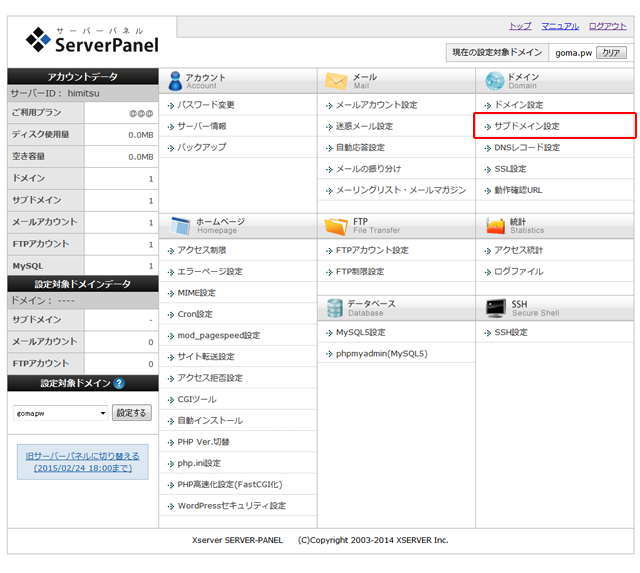640x573 pixels.
Task: Click the SSH terminal icon
Action: point(494,307)
